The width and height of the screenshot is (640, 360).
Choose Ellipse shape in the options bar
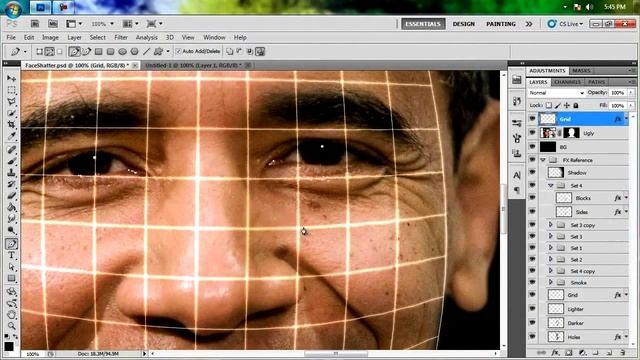point(122,51)
